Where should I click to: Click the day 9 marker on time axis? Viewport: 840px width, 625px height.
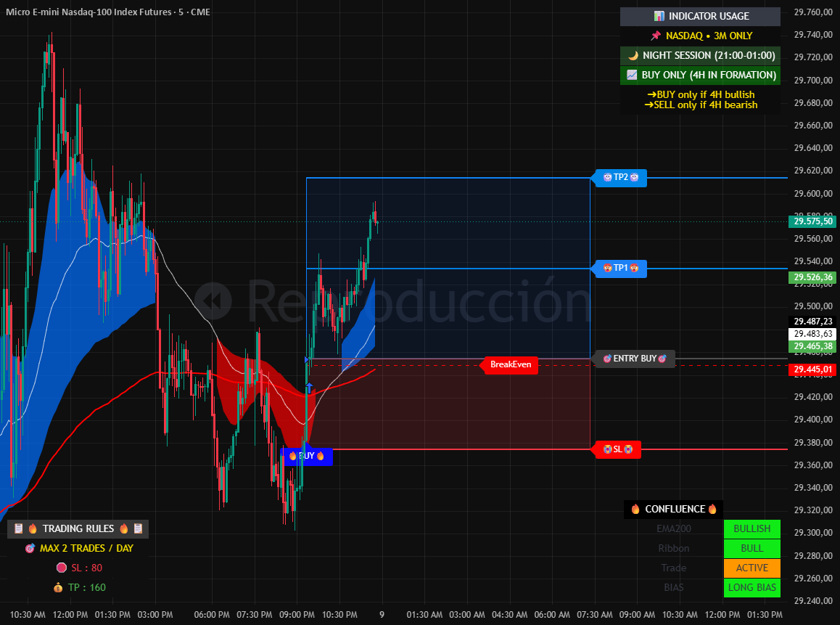382,614
